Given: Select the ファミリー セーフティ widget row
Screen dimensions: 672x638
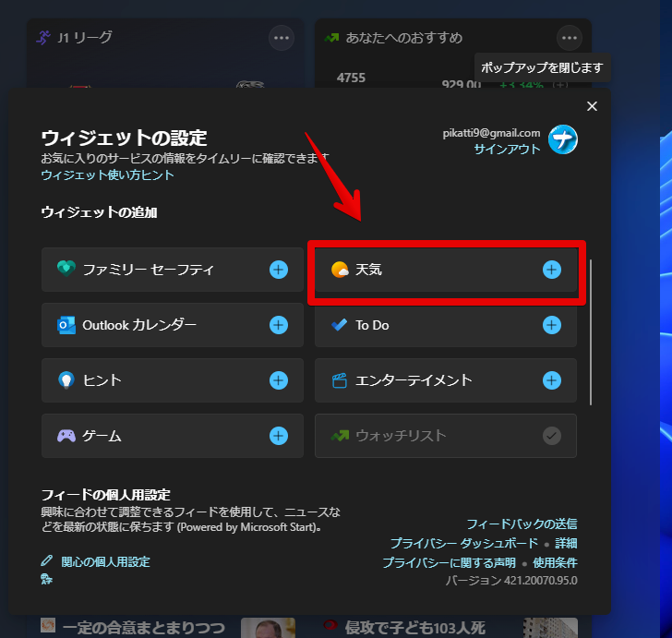Looking at the screenshot, I should [173, 270].
